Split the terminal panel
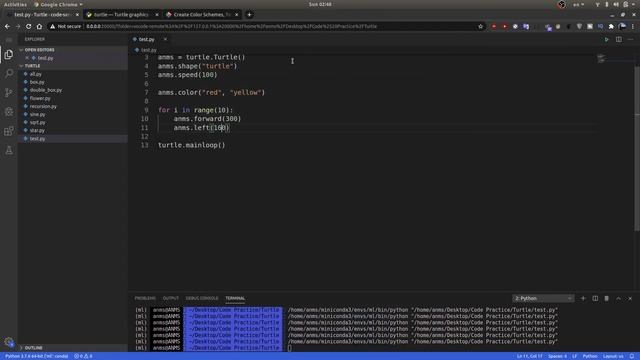 pos(595,298)
